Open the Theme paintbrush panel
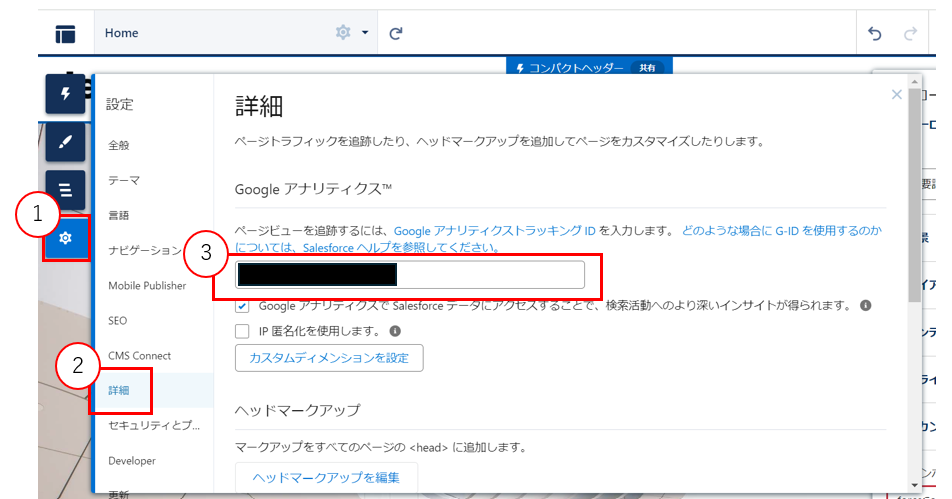This screenshot has height=499, width=952. [x=66, y=141]
